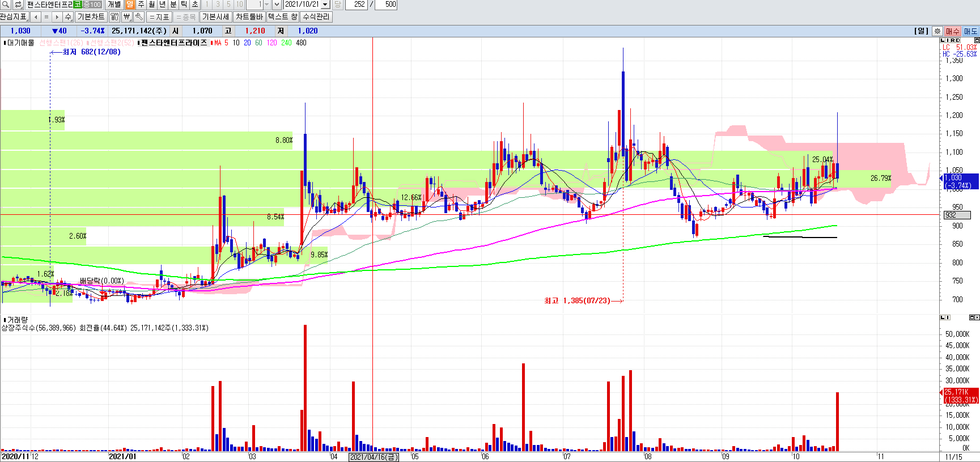This screenshot has width=980, height=462.
Task: Click the 수 button beside playback controls
Action: point(68,17)
